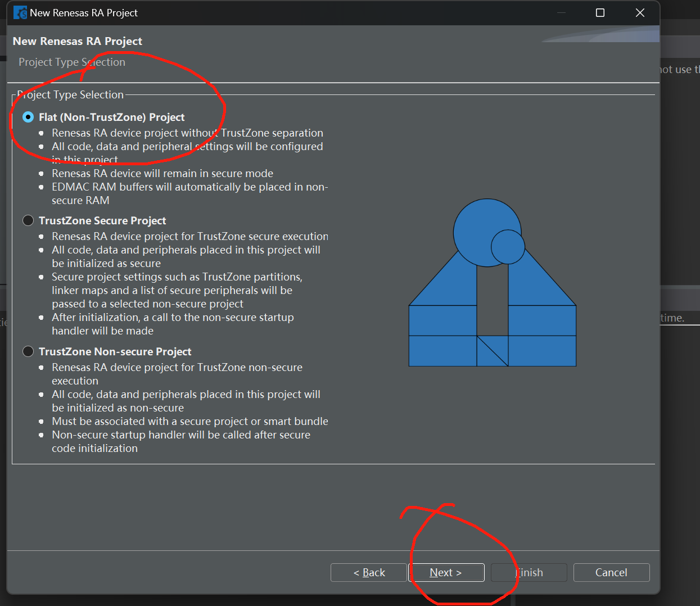Select TrustZone Secure Project radio button
The image size is (700, 606).
click(x=28, y=220)
